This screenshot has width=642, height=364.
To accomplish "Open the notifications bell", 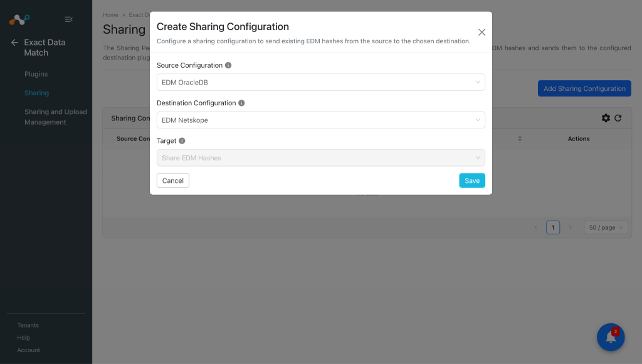I will [611, 337].
